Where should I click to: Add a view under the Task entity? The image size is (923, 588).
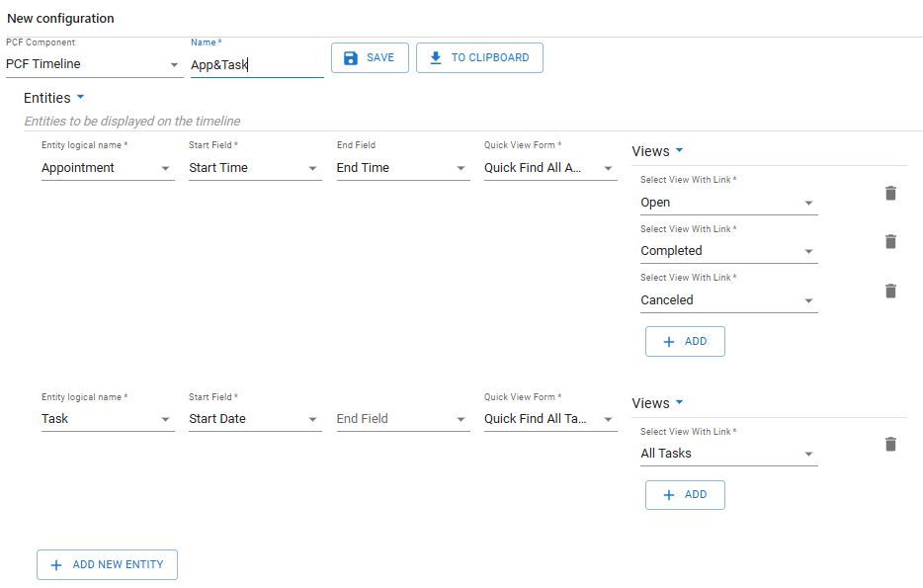(x=684, y=494)
